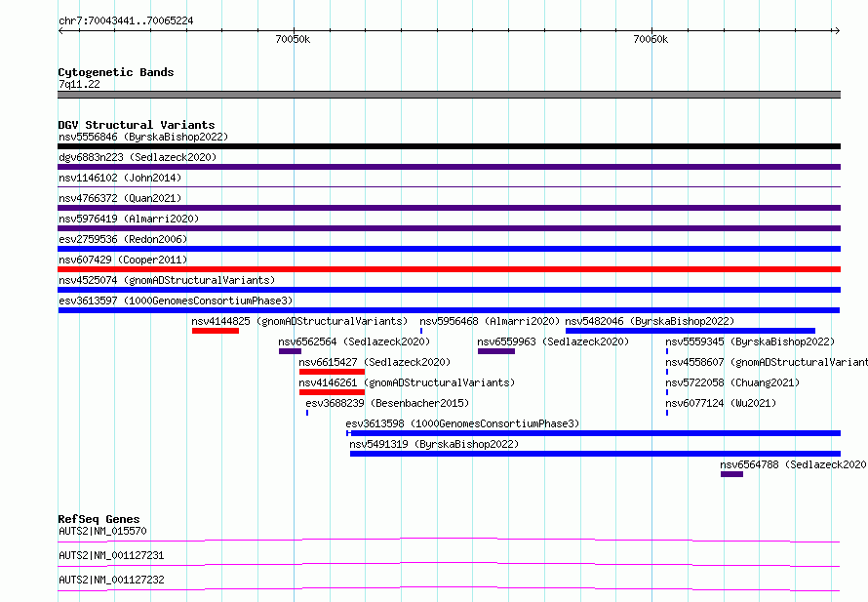The image size is (868, 602).
Task: Click the purple nsv6559963 variant bar
Action: point(496,351)
